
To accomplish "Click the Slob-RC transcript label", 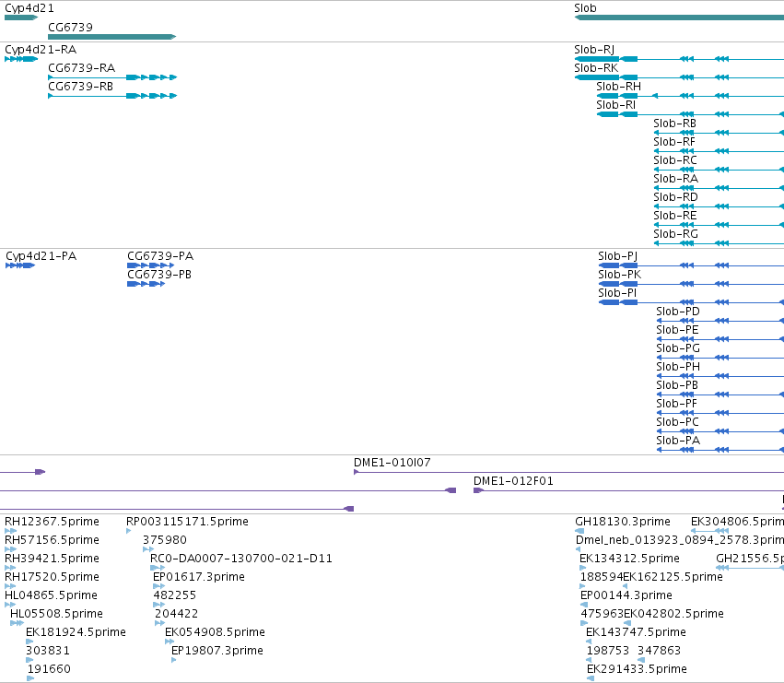I will (675, 160).
